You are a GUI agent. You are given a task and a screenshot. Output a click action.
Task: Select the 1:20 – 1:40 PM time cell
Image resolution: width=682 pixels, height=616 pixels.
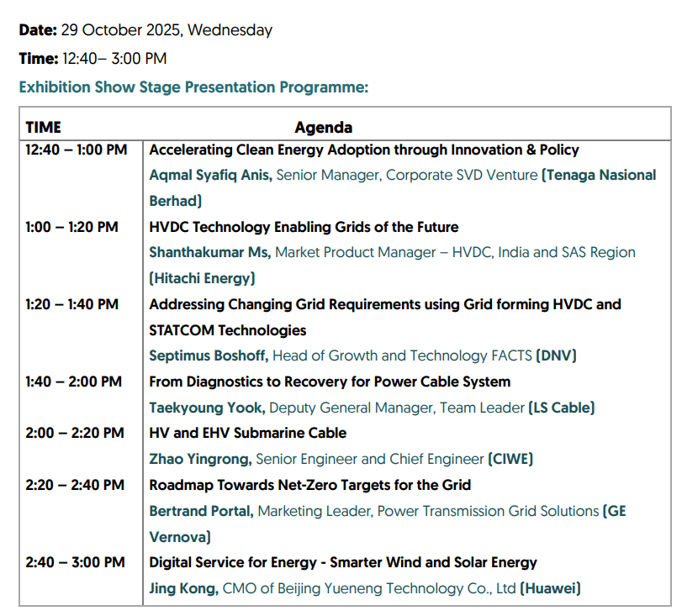click(x=71, y=304)
